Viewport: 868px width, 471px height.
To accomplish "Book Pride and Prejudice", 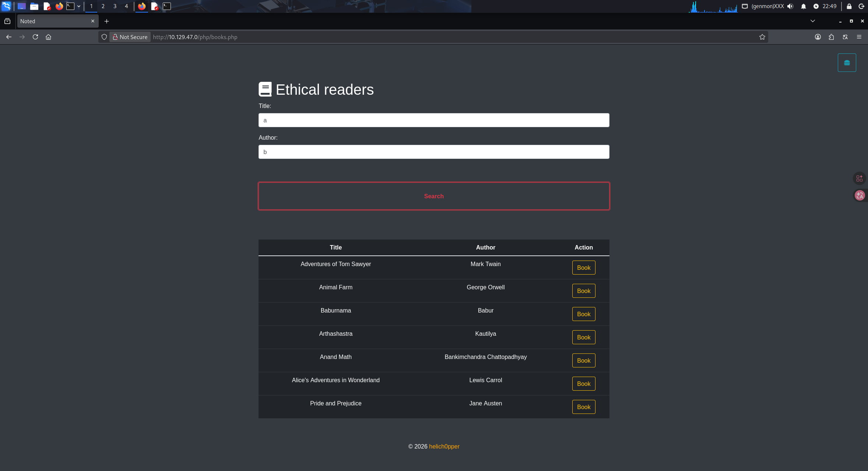I will coord(584,407).
